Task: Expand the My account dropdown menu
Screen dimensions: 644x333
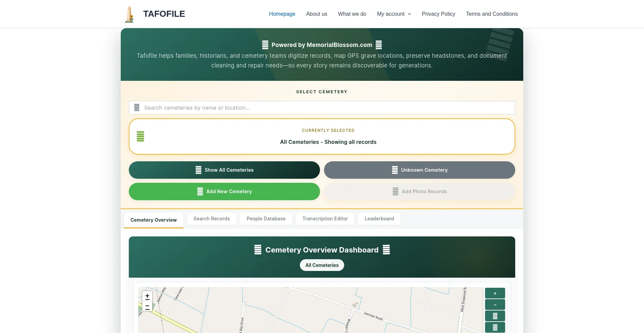Action: (x=394, y=14)
